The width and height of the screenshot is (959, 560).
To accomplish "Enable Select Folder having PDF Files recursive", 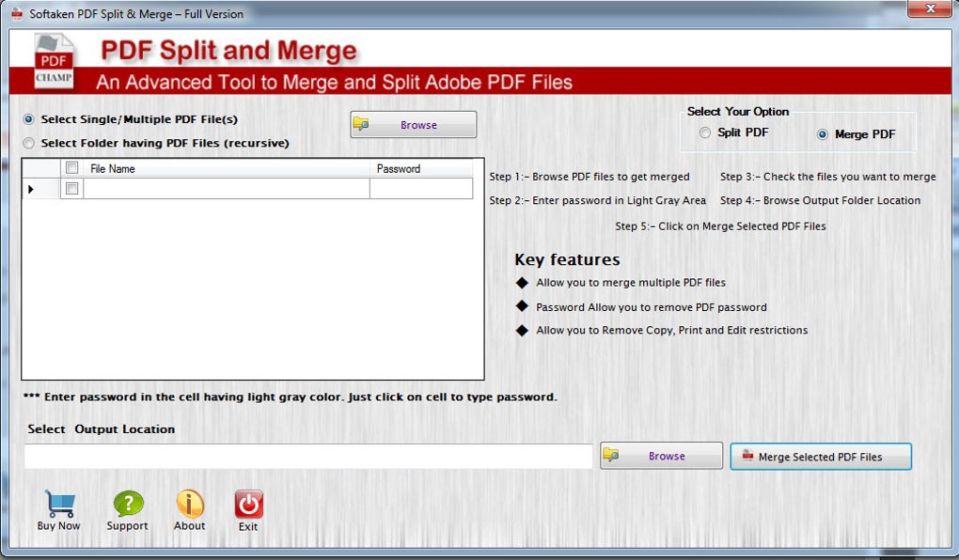I will click(28, 143).
